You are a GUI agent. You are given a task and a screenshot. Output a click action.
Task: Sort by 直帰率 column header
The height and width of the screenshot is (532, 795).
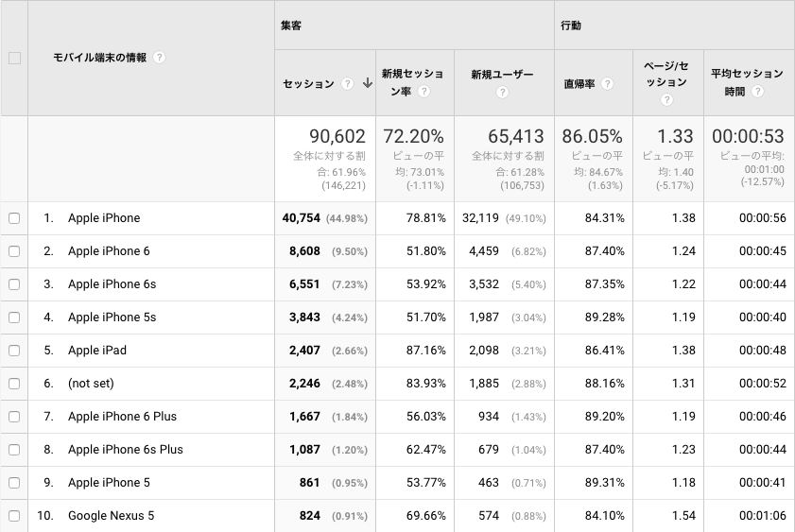(579, 83)
